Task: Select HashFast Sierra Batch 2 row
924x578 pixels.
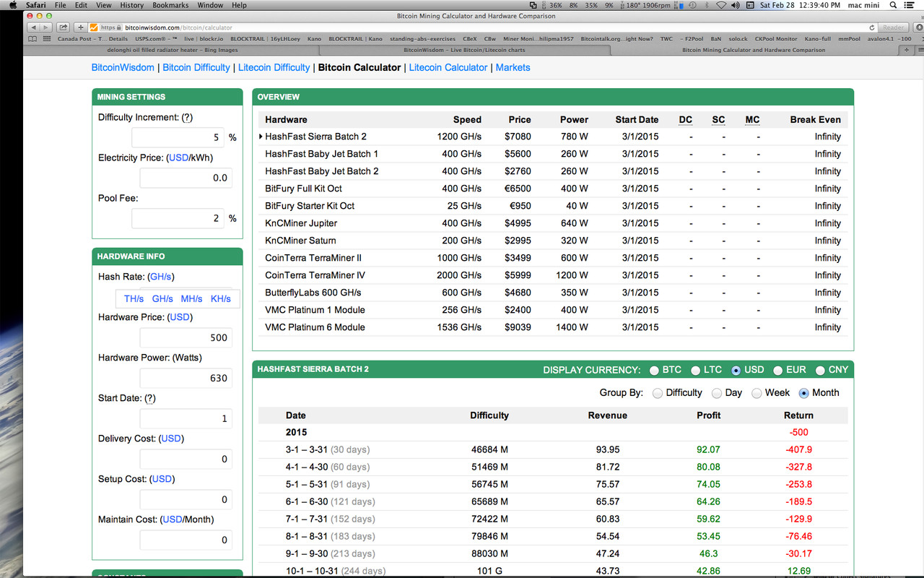Action: click(553, 137)
